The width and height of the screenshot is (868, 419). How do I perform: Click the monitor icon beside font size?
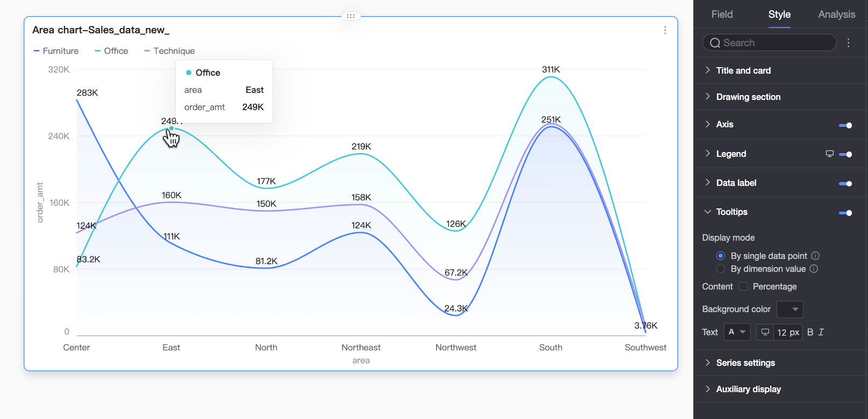tap(765, 332)
